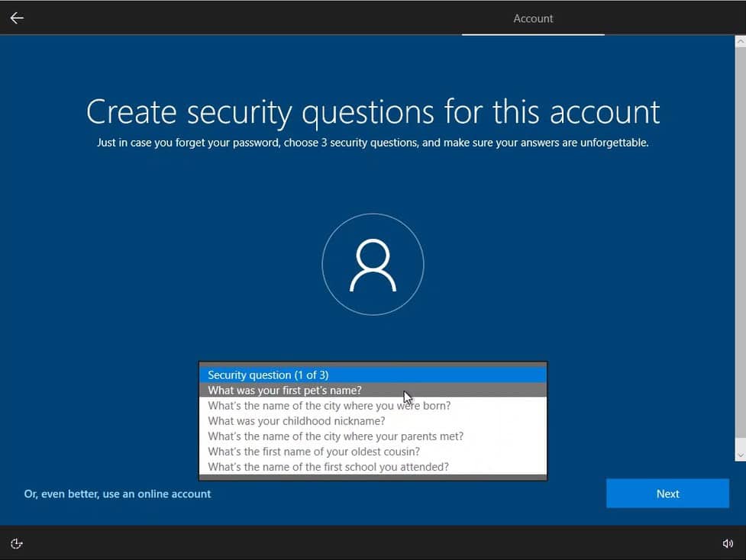Image resolution: width=746 pixels, height=560 pixels.
Task: Click the subtitle text about forgetting your password
Action: pyautogui.click(x=373, y=143)
